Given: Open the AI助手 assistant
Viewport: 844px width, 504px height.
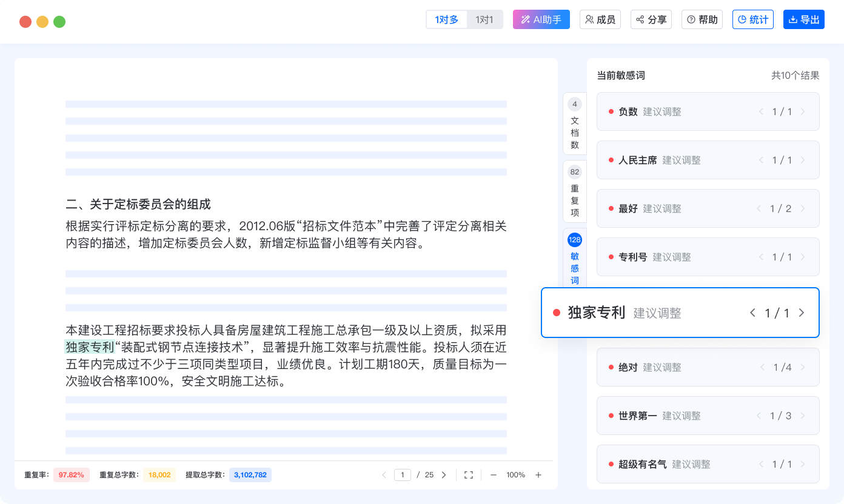Looking at the screenshot, I should click(541, 19).
